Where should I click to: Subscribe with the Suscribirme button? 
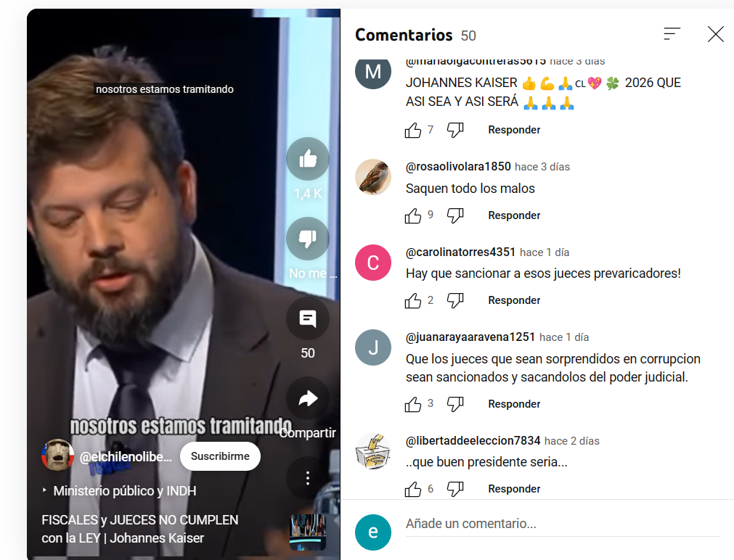point(220,456)
